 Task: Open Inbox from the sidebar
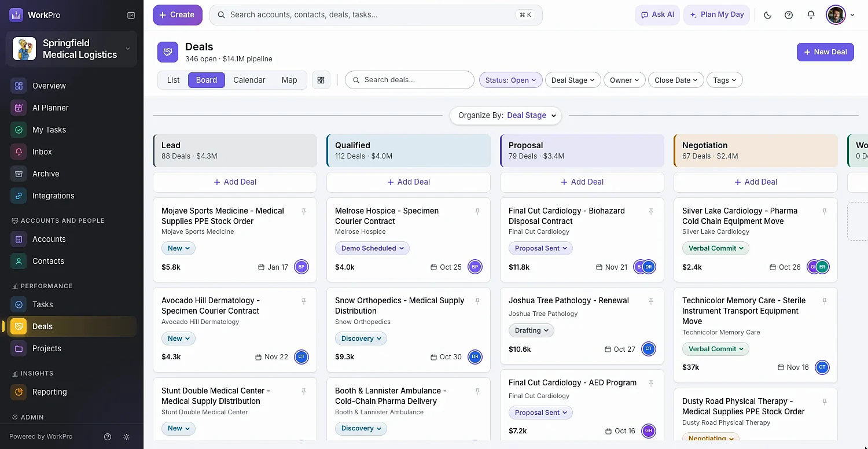pyautogui.click(x=72, y=152)
